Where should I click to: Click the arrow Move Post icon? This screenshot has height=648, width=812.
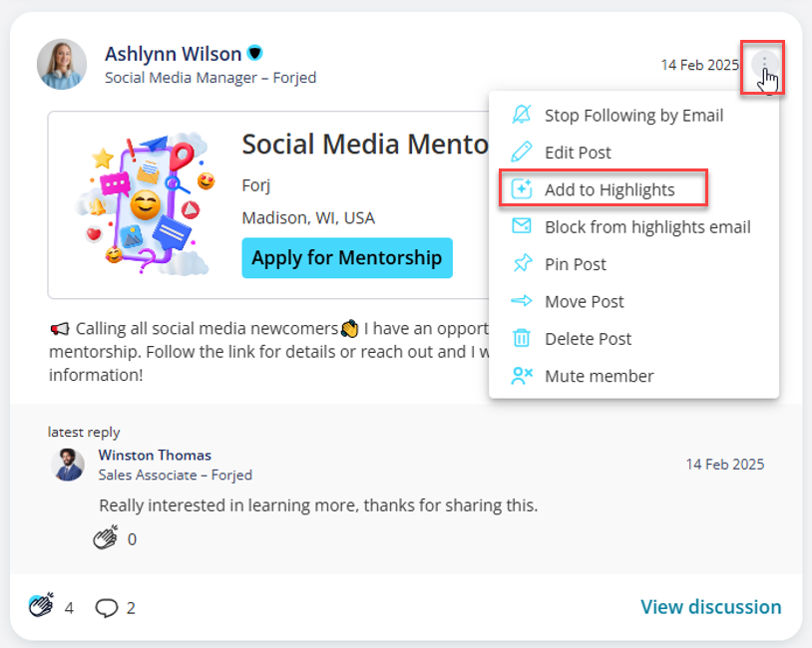click(522, 301)
